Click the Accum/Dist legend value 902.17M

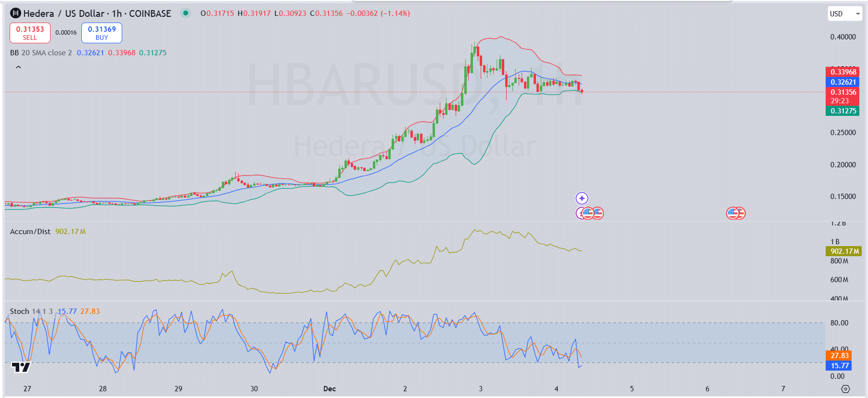(70, 232)
